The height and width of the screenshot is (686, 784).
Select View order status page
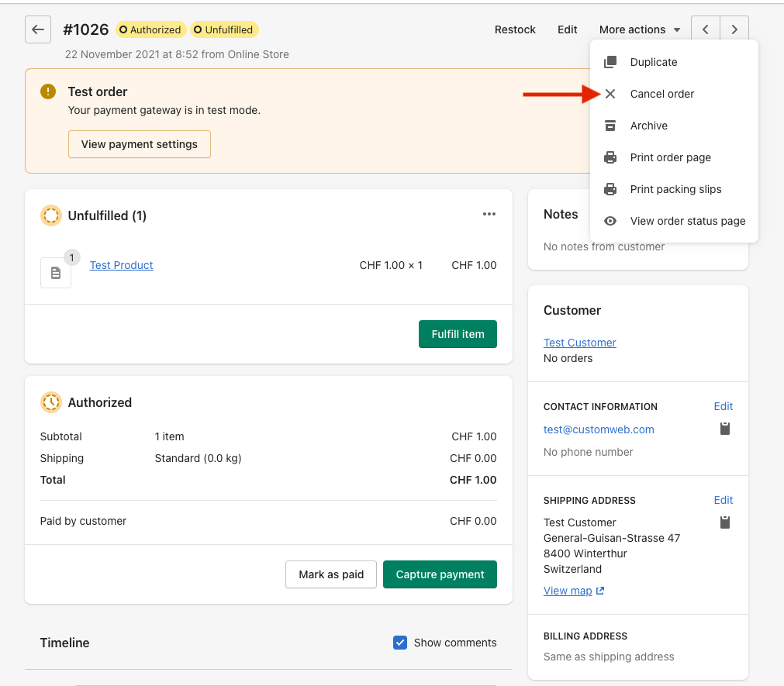point(687,221)
